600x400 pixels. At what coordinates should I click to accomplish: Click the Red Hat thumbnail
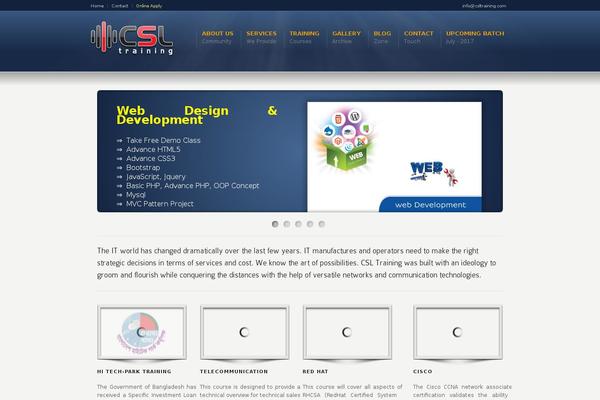[x=347, y=332]
